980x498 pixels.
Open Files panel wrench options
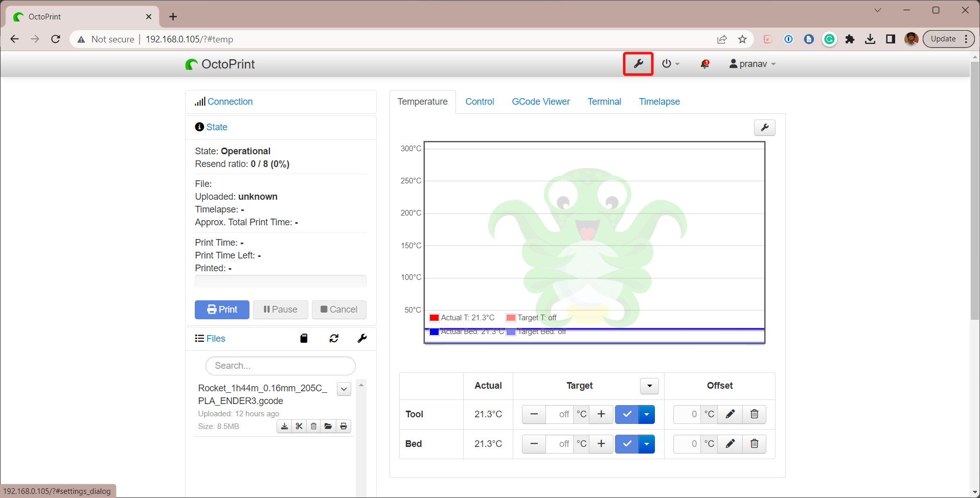click(x=362, y=338)
